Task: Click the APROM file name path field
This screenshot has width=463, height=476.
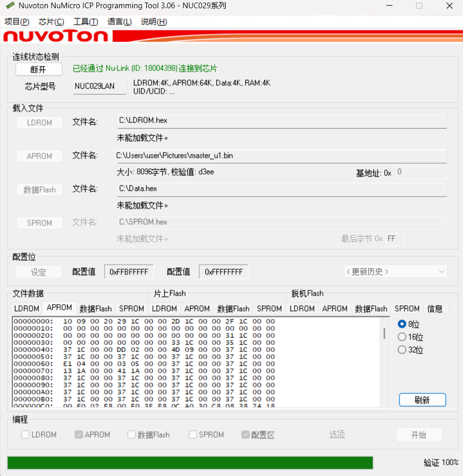Action: [281, 155]
